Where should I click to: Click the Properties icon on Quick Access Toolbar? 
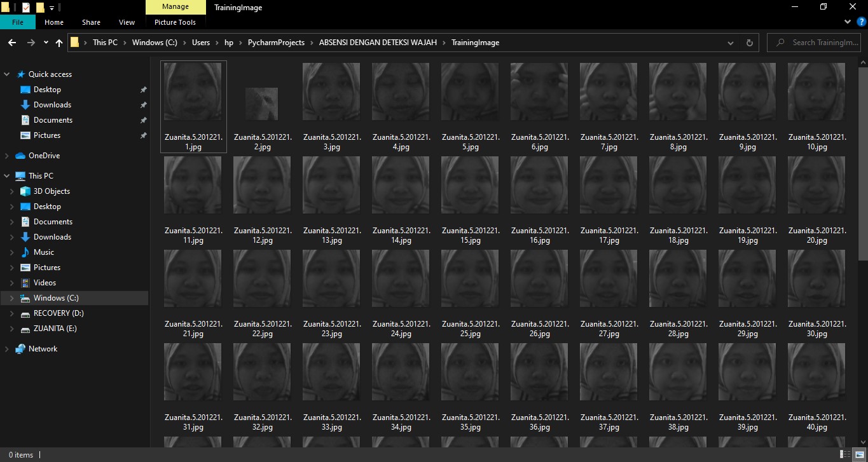pyautogui.click(x=25, y=7)
